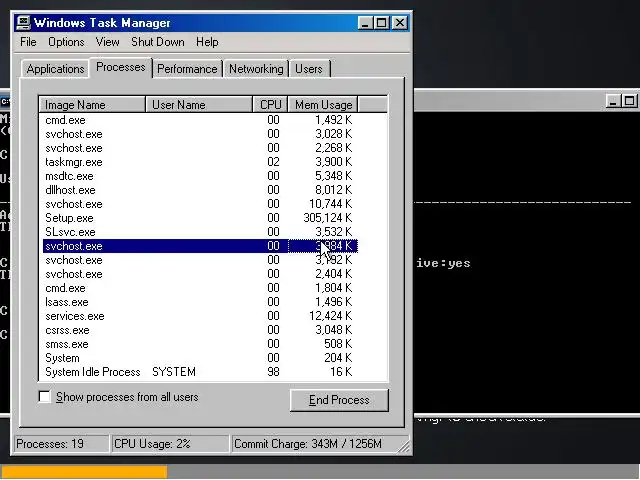
Task: Close the Windows Task Manager window
Action: 400,23
